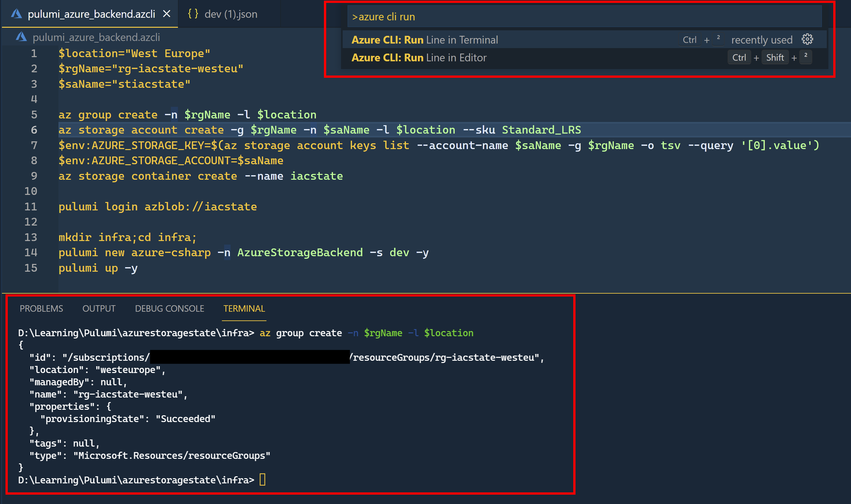Place cursor on the 'pulumi up -y' line
The height and width of the screenshot is (504, 851).
98,268
